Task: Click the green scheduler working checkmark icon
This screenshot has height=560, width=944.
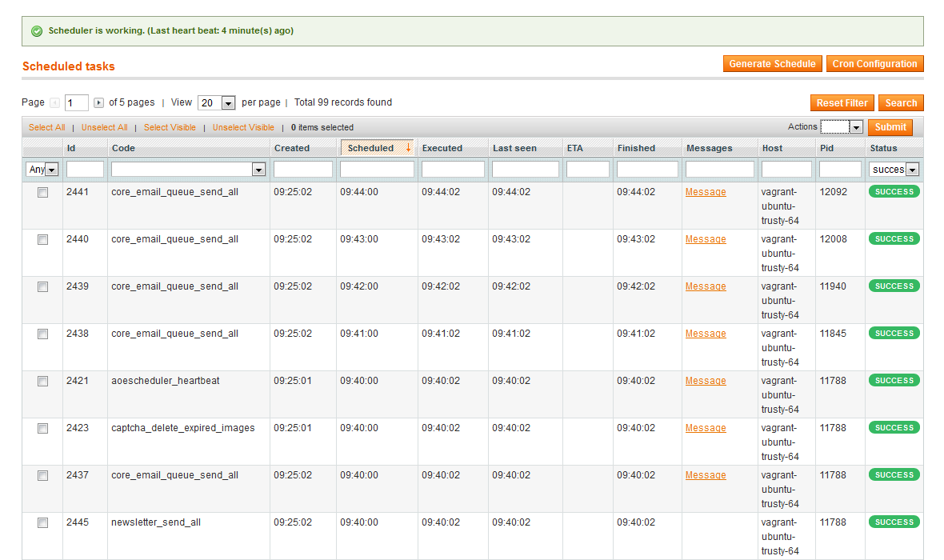Action: pyautogui.click(x=36, y=31)
